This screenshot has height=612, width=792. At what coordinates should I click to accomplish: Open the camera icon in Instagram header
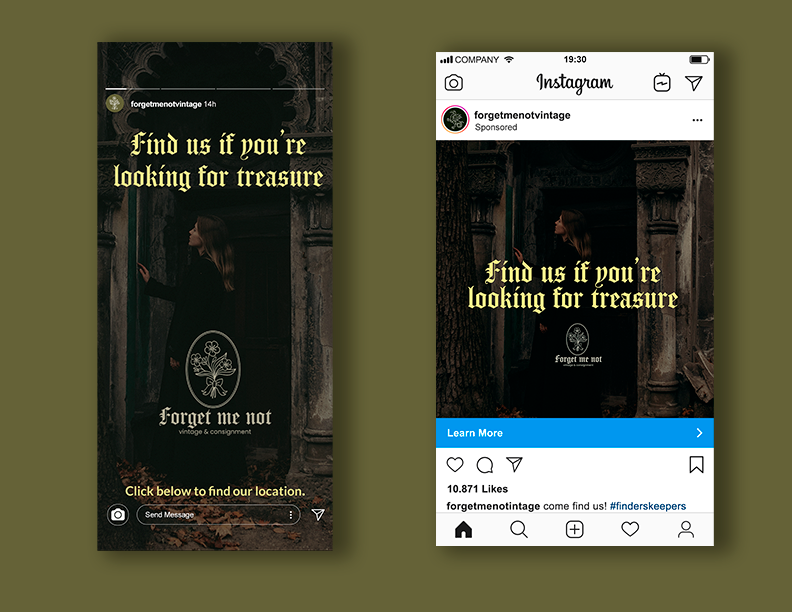(454, 83)
